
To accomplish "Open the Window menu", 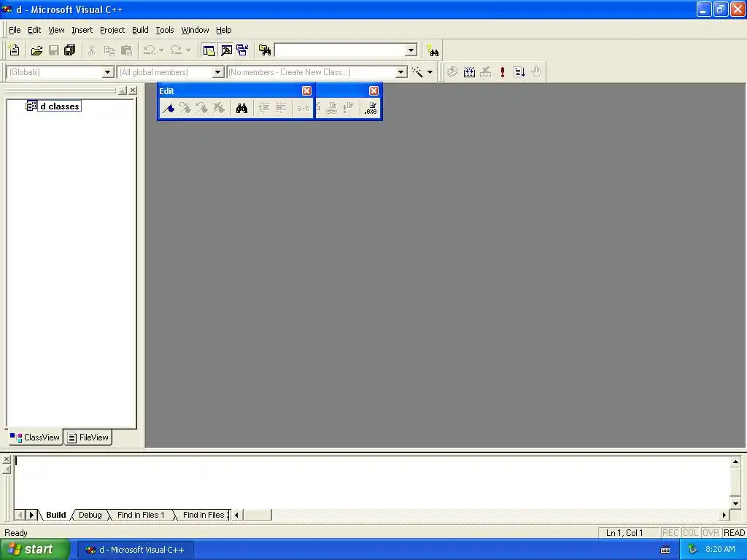I will 195,30.
